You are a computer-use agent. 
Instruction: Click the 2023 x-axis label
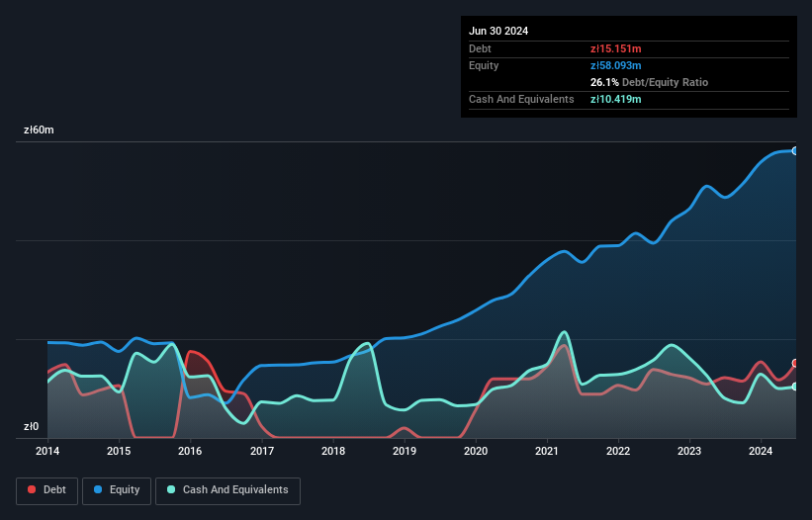(689, 451)
